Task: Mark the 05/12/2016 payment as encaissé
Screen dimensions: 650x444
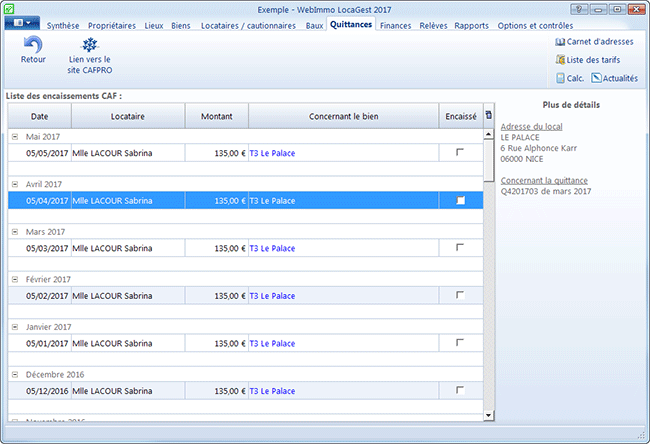Action: (460, 390)
